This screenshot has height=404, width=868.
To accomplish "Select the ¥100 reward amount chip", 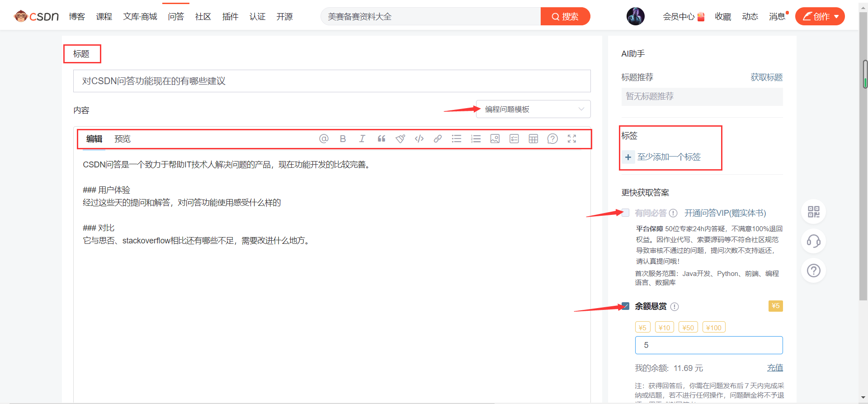I will 714,327.
